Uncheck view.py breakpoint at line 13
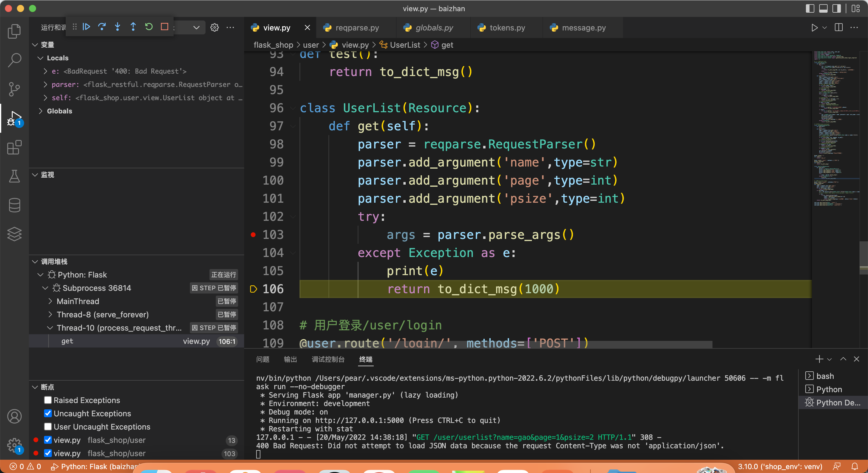Image resolution: width=868 pixels, height=473 pixels. tap(48, 440)
